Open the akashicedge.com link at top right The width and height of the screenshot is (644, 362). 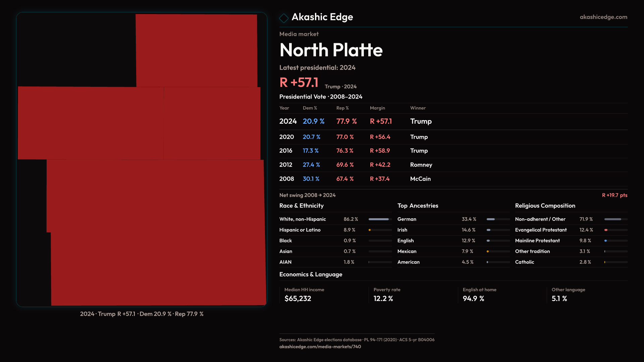[603, 17]
